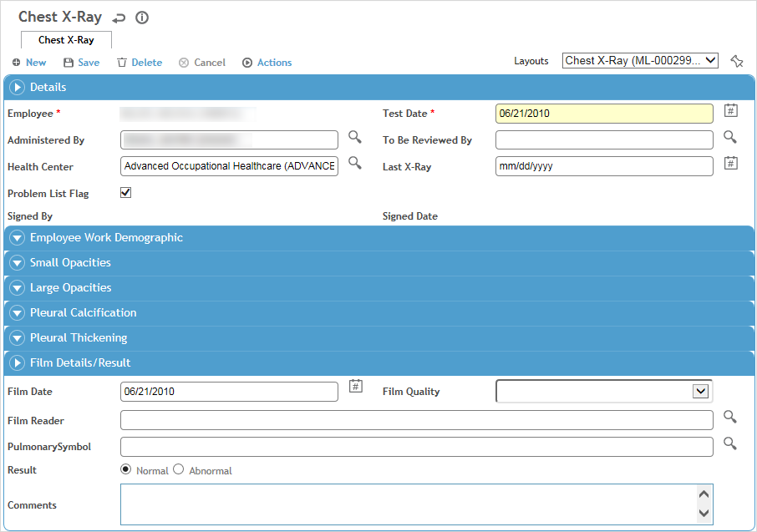
Task: Open the info icon next to page title
Action: [x=142, y=18]
